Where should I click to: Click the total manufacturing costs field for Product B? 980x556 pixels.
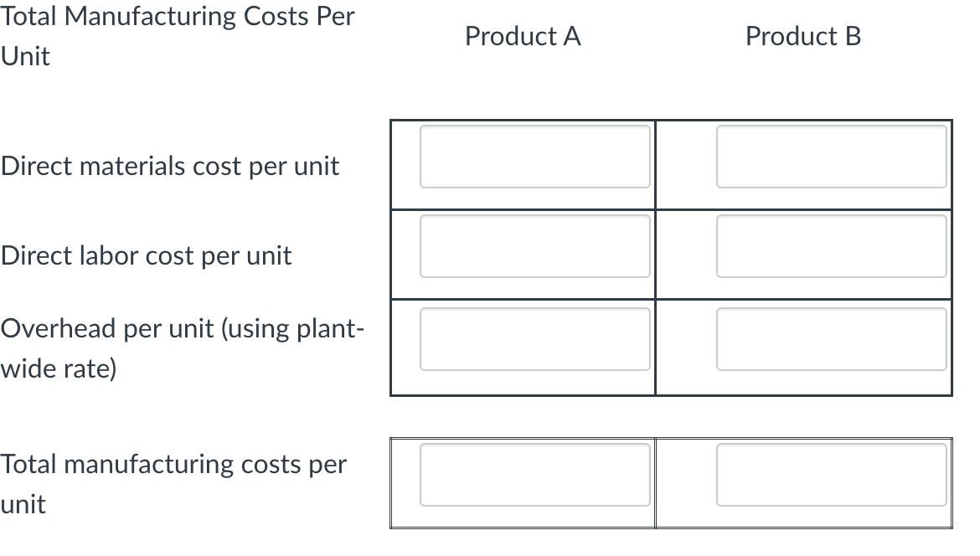pyautogui.click(x=832, y=475)
